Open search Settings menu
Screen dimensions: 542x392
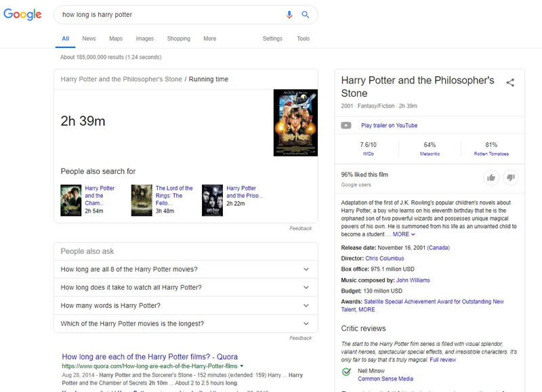272,39
